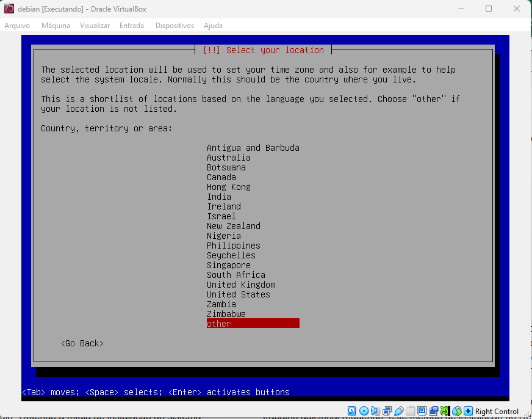Select Ireland in the country list
This screenshot has height=419, width=532.
(224, 207)
